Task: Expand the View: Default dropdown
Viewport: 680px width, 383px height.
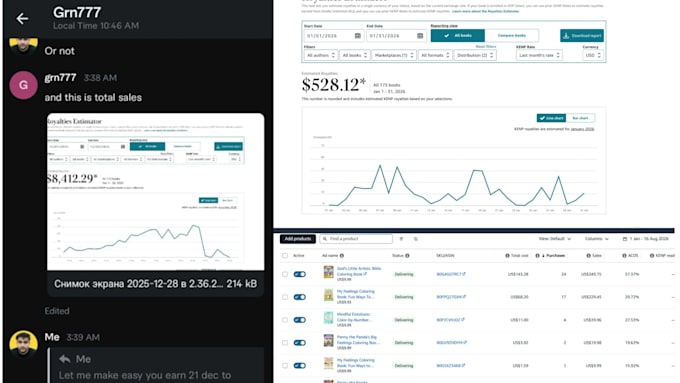Action: coord(555,239)
